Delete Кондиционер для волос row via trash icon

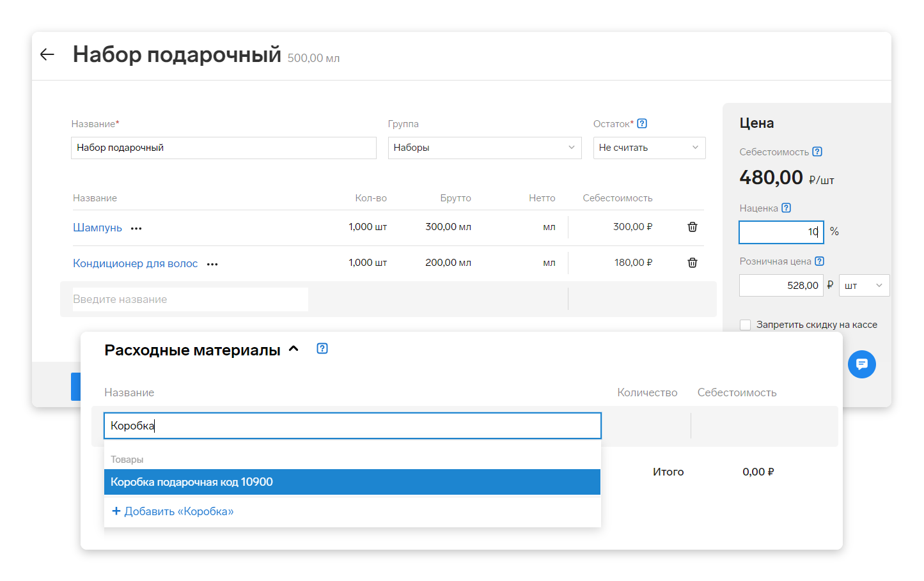(692, 263)
